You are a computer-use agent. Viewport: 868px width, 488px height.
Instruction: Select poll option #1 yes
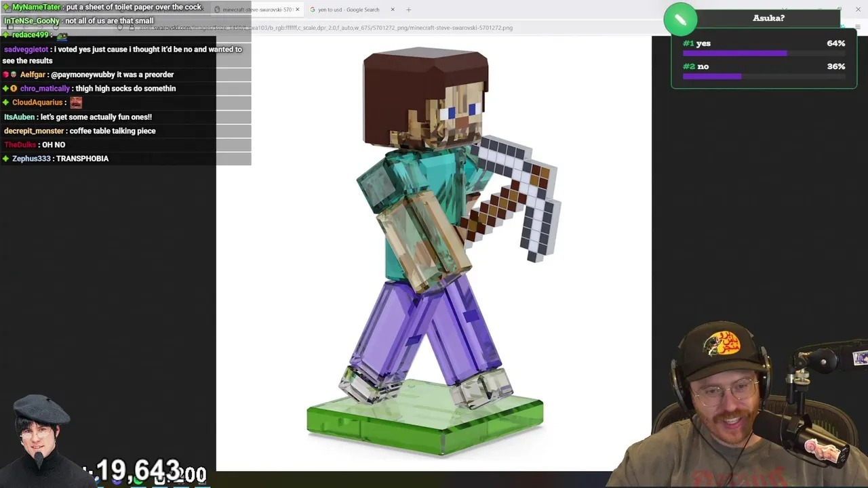tap(697, 43)
